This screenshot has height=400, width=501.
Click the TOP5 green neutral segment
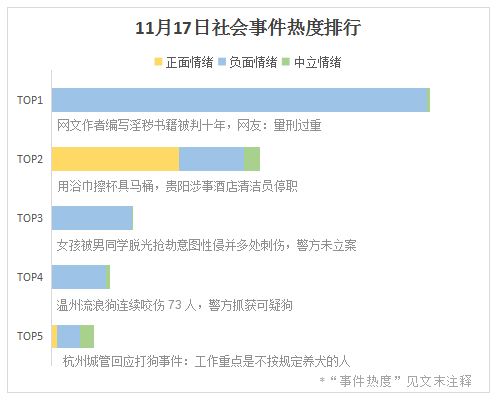pyautogui.click(x=87, y=336)
